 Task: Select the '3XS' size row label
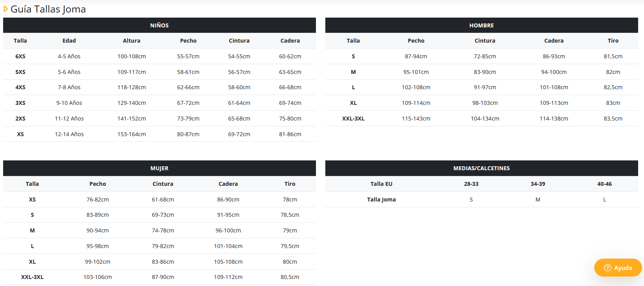20,103
